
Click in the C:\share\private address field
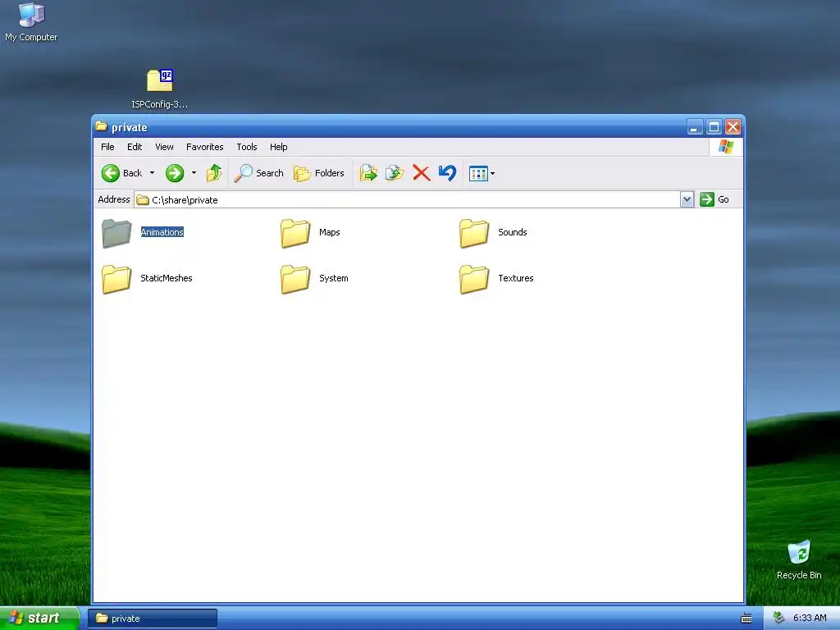click(407, 200)
